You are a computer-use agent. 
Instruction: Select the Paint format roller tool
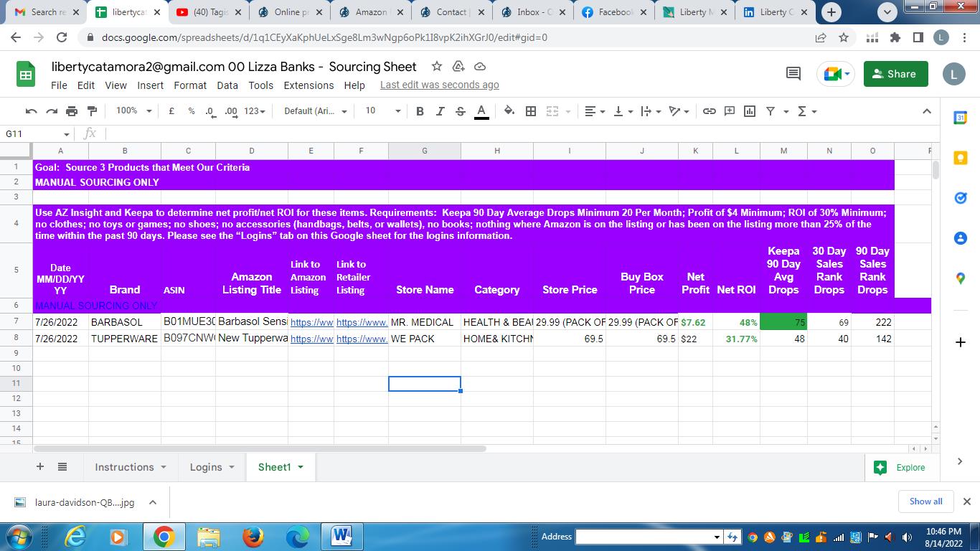click(x=92, y=111)
